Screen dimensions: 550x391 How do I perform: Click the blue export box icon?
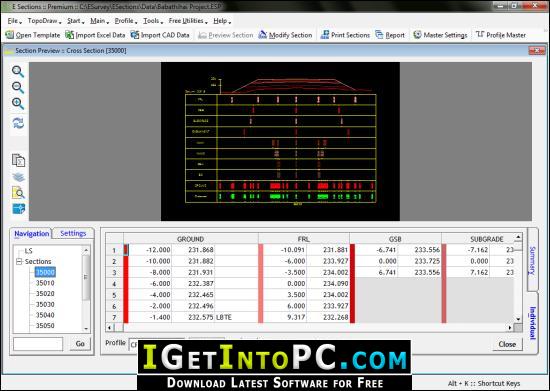coord(18,209)
